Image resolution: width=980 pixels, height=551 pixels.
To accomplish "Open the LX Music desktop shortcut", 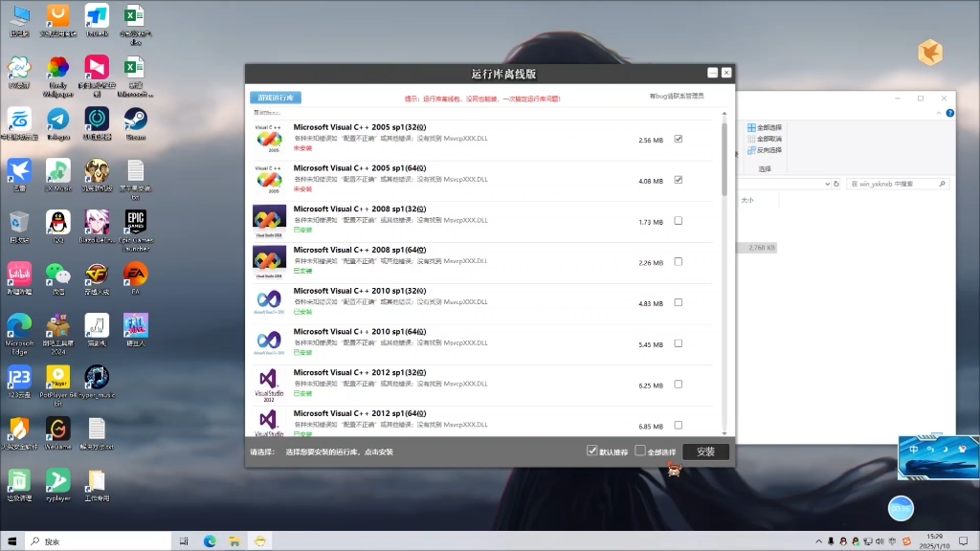I will (x=58, y=176).
